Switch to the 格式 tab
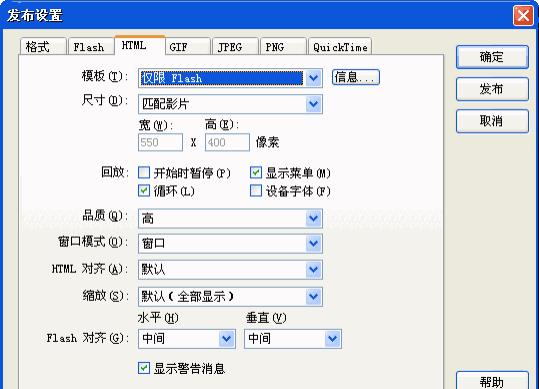Screen dimensions: 539x389 tap(43, 46)
